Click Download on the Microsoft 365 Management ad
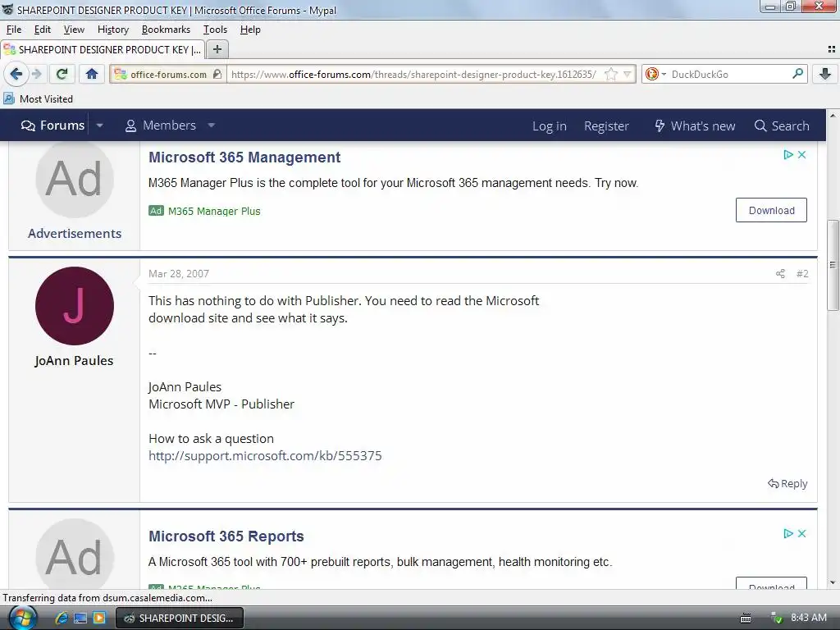Image resolution: width=840 pixels, height=630 pixels. [771, 211]
